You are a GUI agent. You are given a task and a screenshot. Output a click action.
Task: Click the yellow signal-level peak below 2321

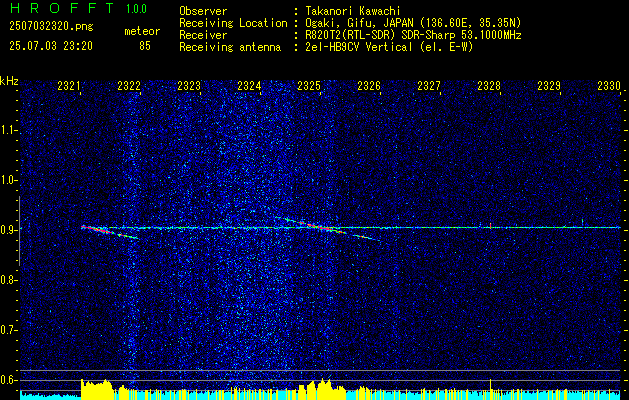click(x=97, y=389)
